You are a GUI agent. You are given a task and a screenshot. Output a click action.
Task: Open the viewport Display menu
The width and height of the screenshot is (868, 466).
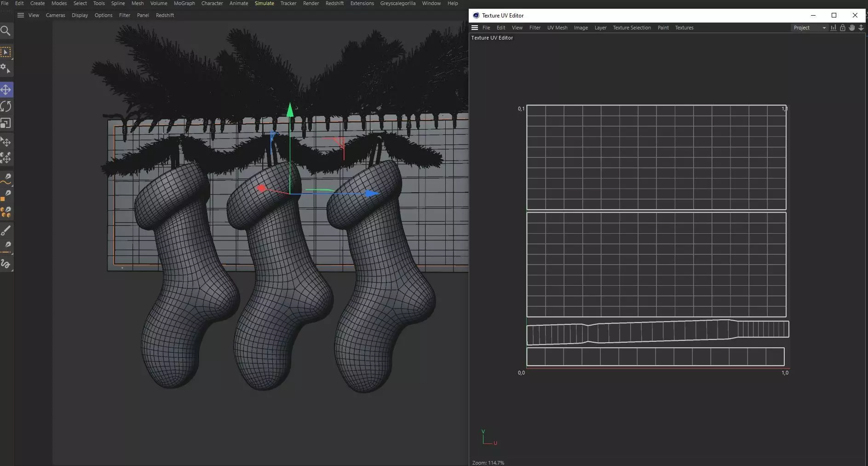pos(80,15)
